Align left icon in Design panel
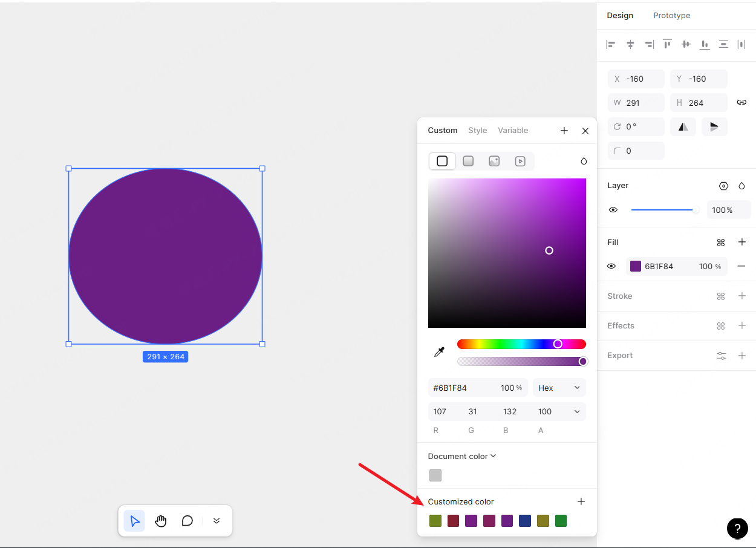756x548 pixels. [x=611, y=44]
